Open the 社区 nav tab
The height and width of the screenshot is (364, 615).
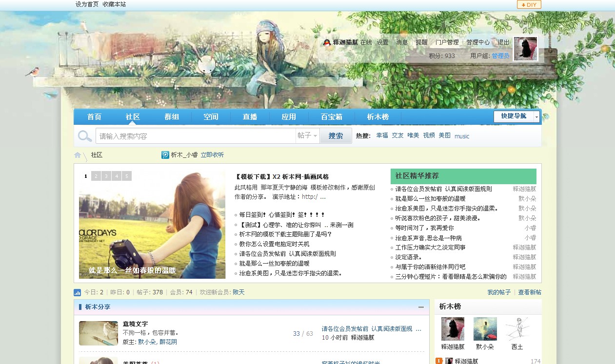133,117
